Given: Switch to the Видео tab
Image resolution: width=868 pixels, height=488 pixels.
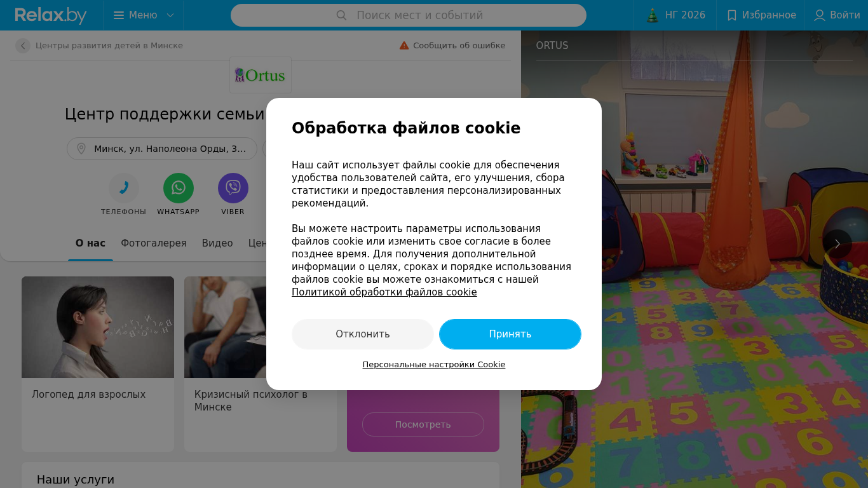Looking at the screenshot, I should click(x=217, y=243).
